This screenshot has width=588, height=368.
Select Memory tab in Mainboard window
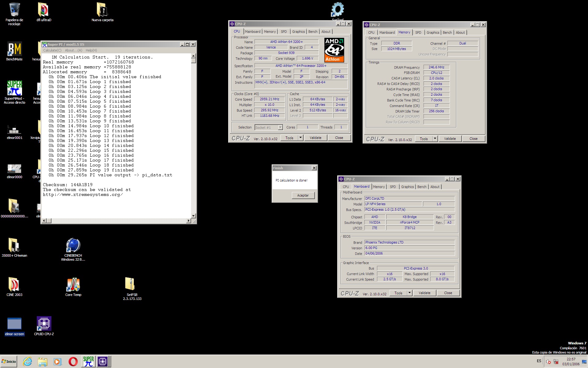pyautogui.click(x=379, y=187)
